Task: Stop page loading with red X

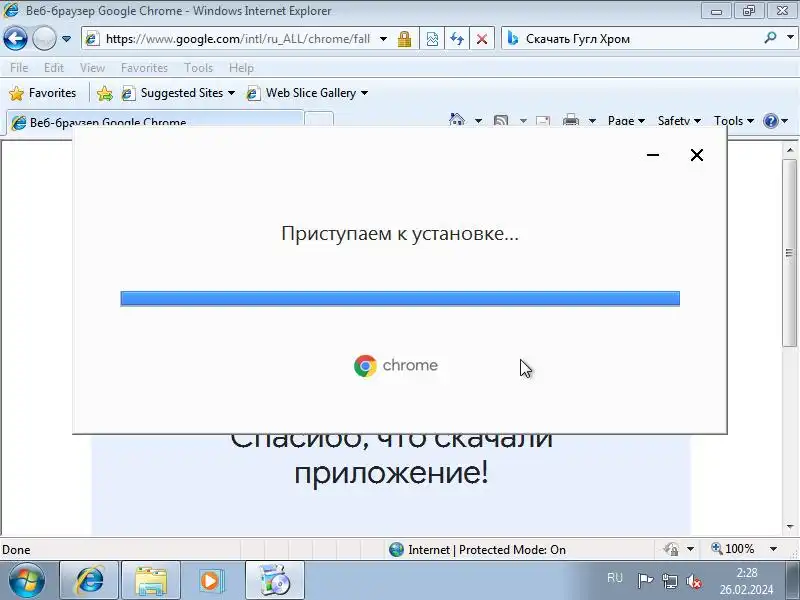Action: coord(481,39)
